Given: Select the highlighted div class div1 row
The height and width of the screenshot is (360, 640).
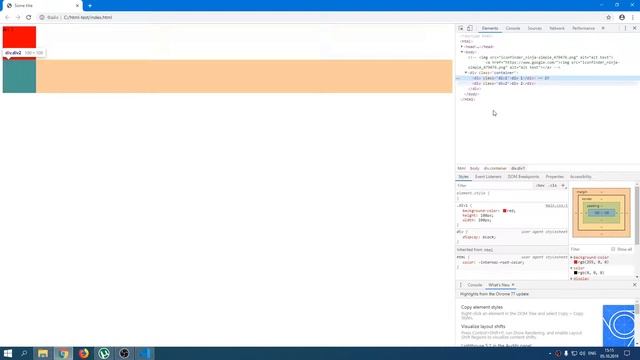Looking at the screenshot, I should pos(548,78).
